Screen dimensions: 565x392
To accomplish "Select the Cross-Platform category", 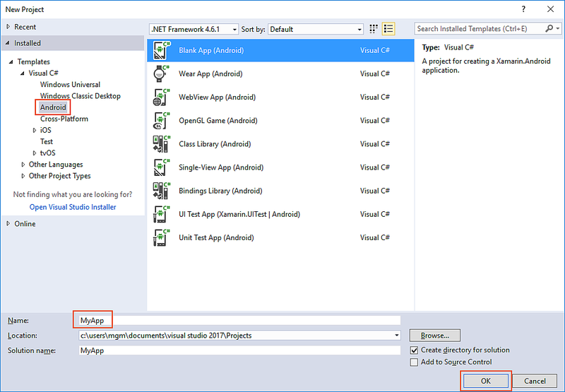I will click(x=64, y=119).
